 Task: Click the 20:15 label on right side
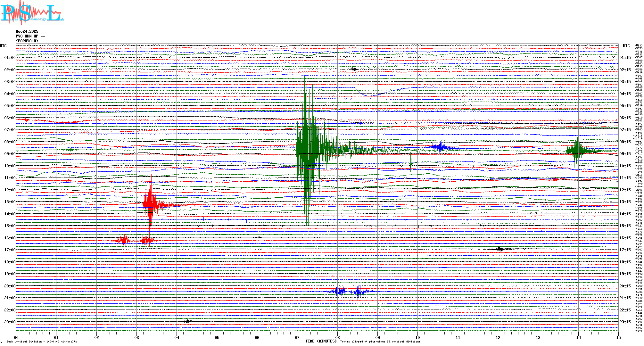pos(625,286)
